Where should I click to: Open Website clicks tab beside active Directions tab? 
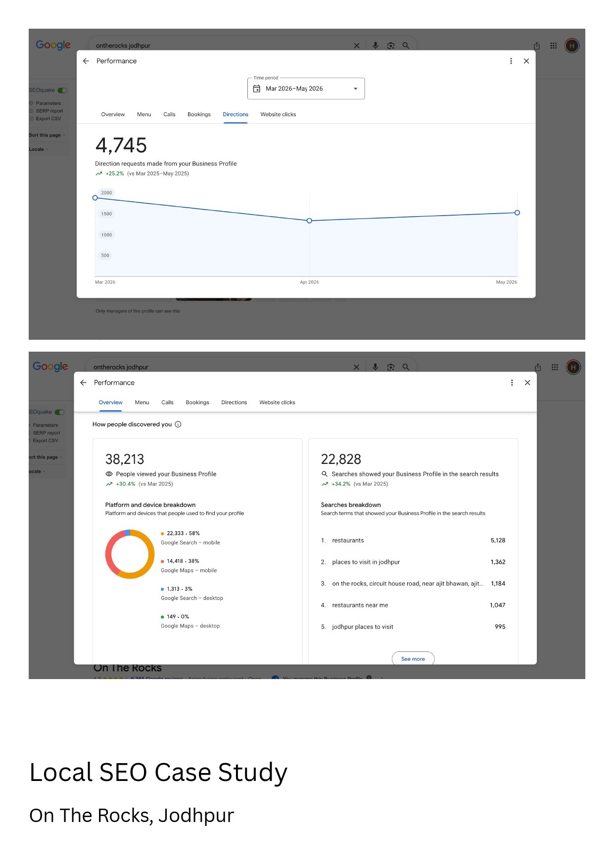[278, 114]
